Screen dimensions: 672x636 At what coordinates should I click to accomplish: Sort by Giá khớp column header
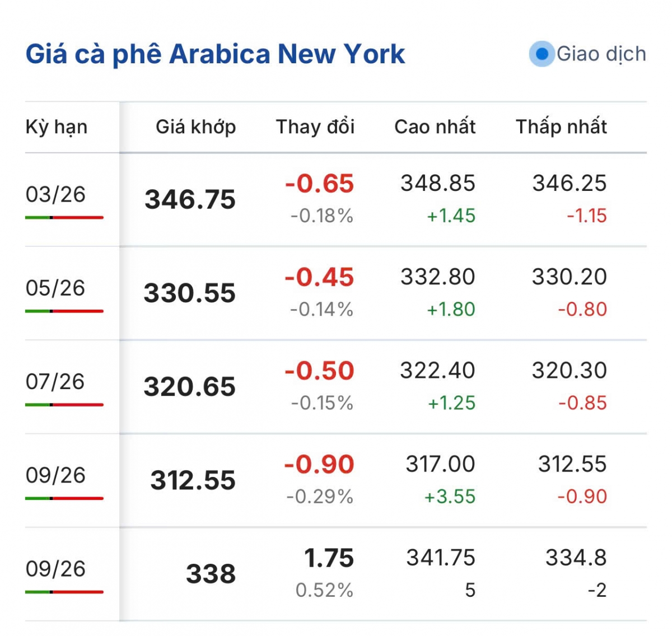195,127
